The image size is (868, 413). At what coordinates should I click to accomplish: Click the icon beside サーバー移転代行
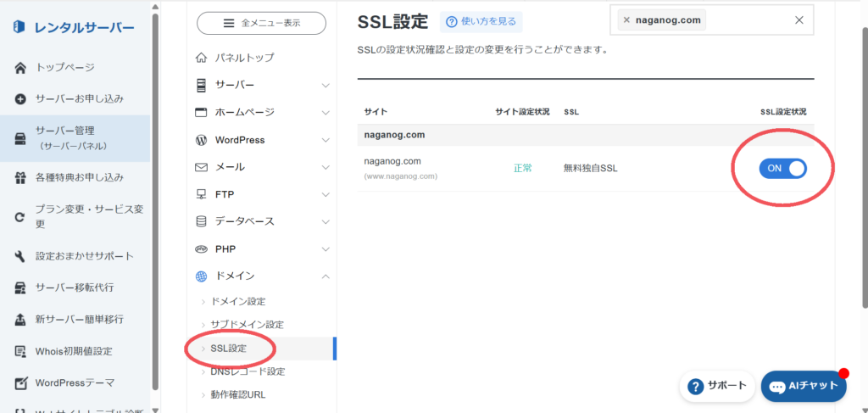coord(20,287)
